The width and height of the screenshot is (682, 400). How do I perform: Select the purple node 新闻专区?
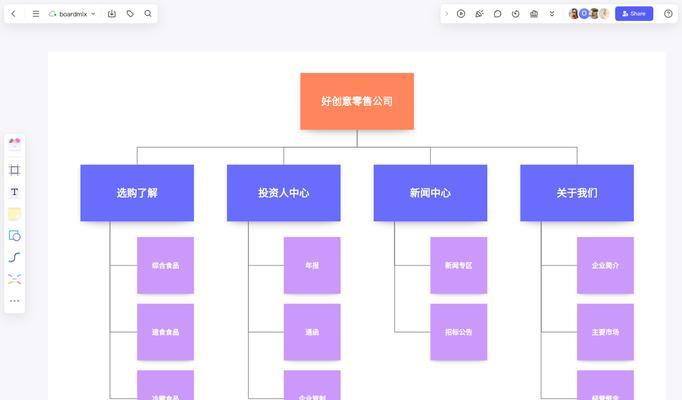pos(458,266)
